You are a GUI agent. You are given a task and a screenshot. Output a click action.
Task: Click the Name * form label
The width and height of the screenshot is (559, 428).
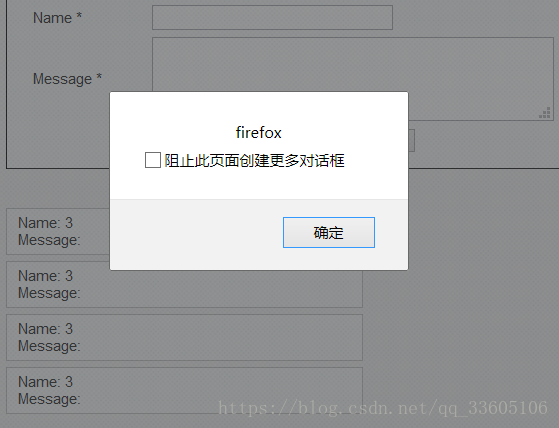pos(57,18)
